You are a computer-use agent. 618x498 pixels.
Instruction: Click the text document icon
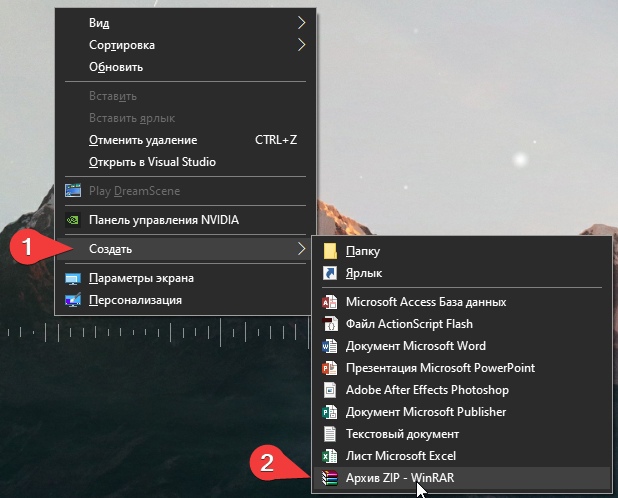[330, 434]
